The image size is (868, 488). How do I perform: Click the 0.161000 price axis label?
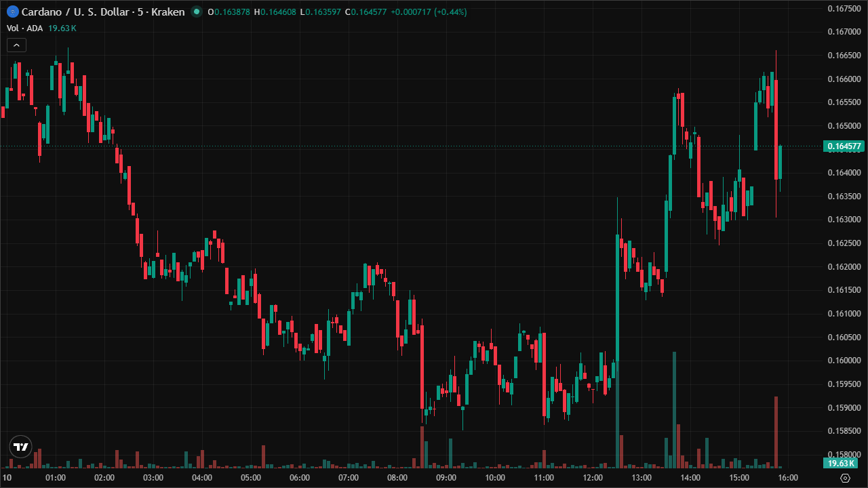[x=844, y=314]
